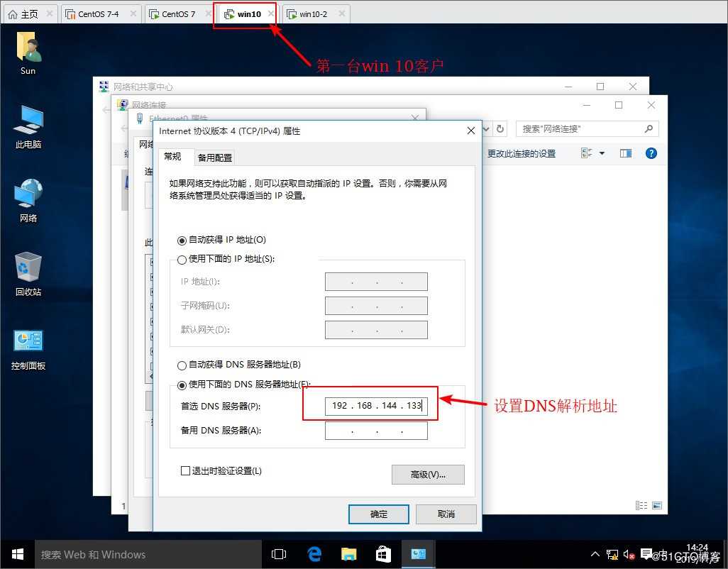Viewport: 728px width, 569px height.
Task: Select 使用下面的 DNS 服务器地址 radio button
Action: 182,385
